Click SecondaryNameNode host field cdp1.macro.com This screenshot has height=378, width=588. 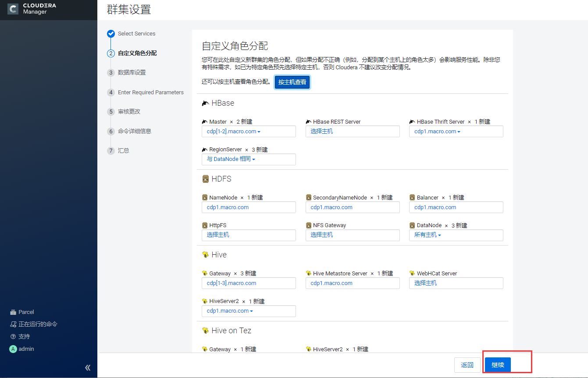click(353, 207)
